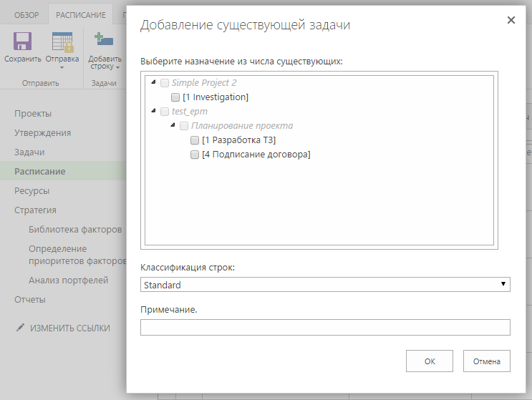Click the Планирование проекта label
The height and width of the screenshot is (400, 532).
click(242, 126)
